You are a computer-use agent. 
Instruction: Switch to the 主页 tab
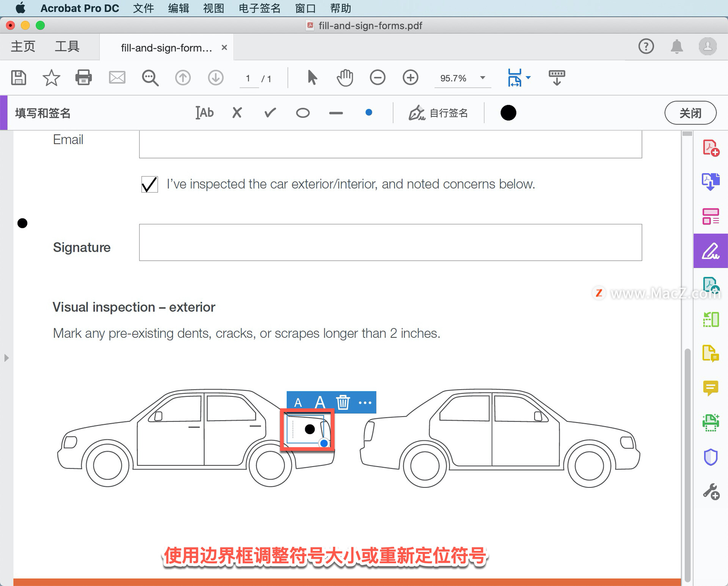[x=23, y=47]
